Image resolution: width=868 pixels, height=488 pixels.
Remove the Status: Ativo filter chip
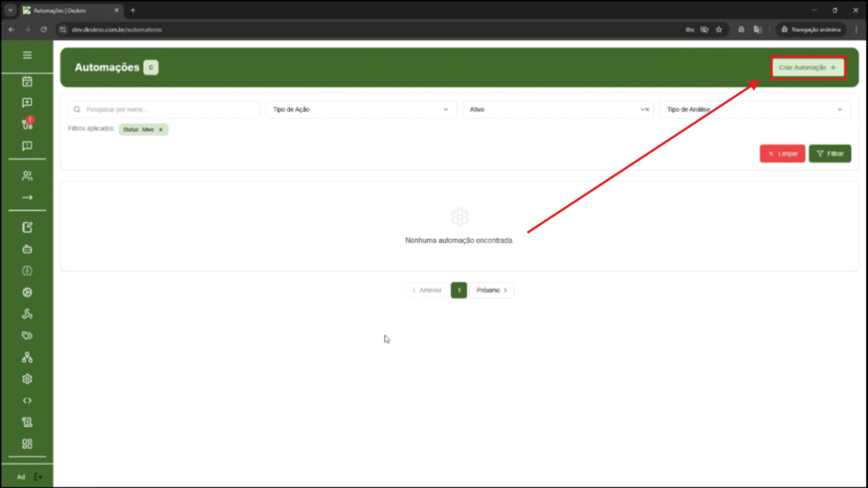pos(161,130)
